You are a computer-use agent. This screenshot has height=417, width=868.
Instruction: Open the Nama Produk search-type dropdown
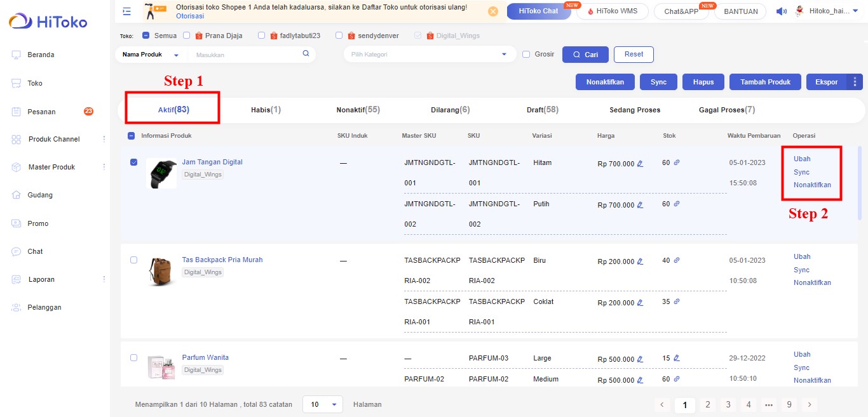click(151, 55)
